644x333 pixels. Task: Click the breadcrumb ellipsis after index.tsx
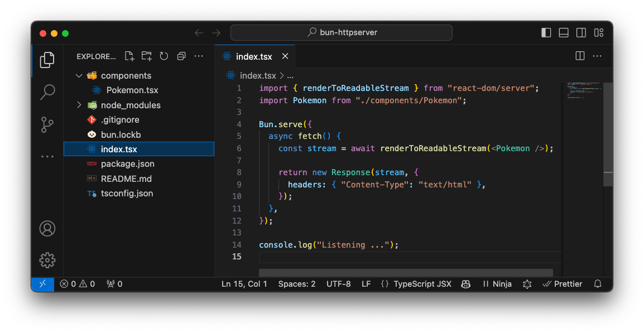(290, 76)
